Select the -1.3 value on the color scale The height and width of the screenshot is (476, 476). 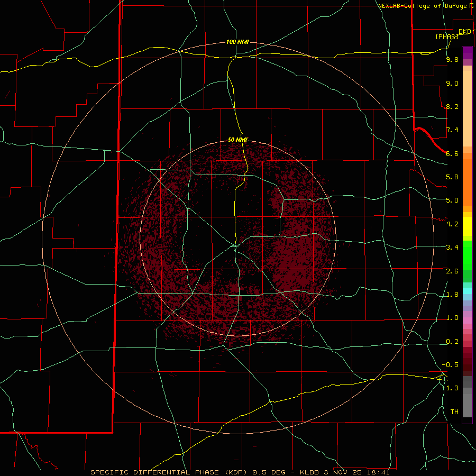451,388
